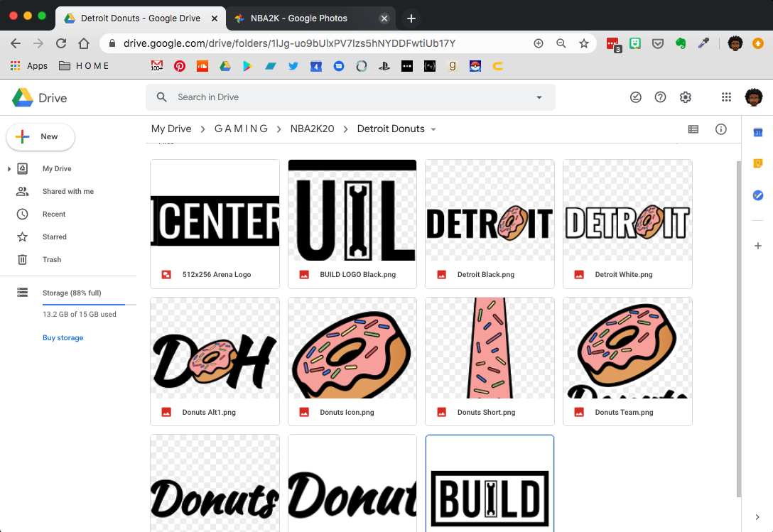The image size is (773, 532).
Task: Open the Evernote elephant extension
Action: [x=681, y=43]
